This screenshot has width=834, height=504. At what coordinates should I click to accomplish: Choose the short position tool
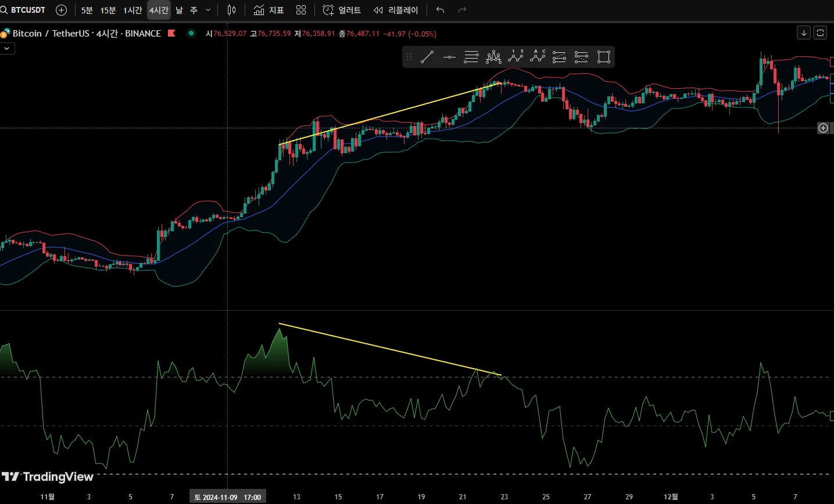(581, 57)
